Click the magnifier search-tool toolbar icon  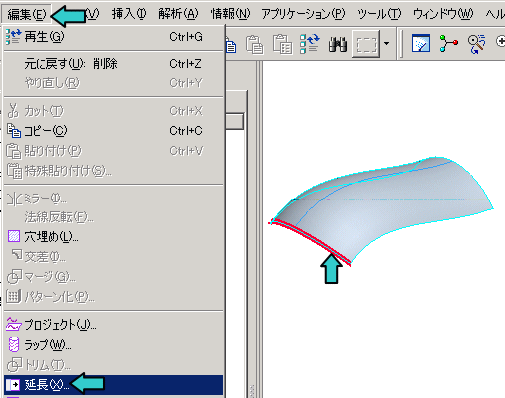(476, 44)
